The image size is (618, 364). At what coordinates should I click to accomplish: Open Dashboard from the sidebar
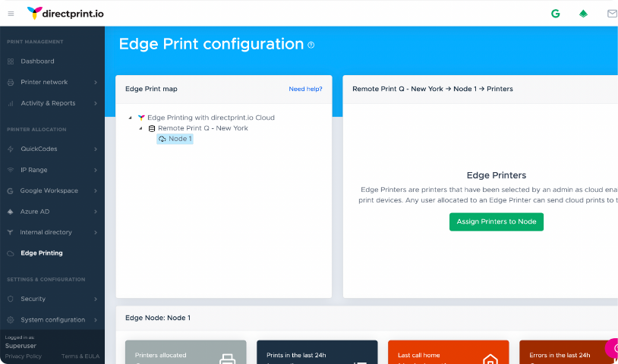[x=37, y=61]
